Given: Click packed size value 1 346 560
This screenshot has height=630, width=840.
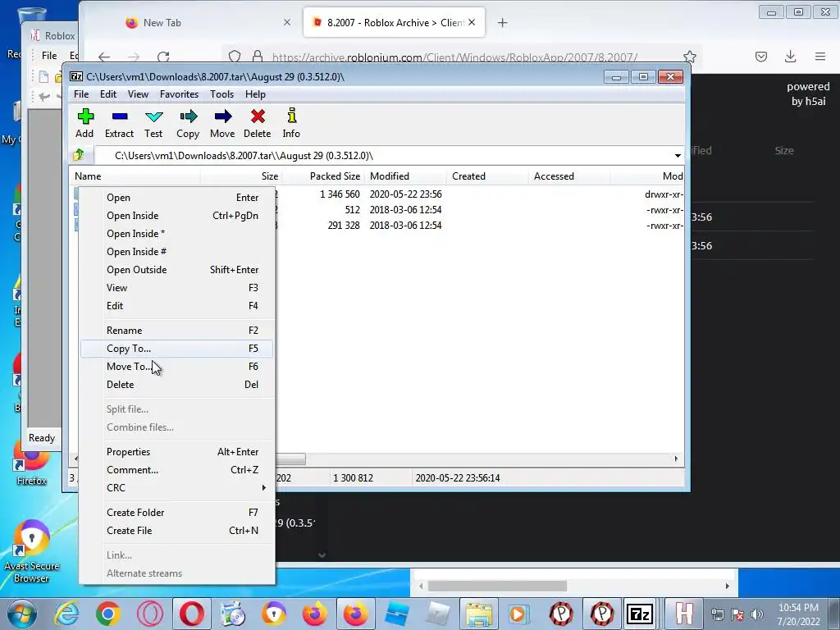Looking at the screenshot, I should pyautogui.click(x=340, y=194).
